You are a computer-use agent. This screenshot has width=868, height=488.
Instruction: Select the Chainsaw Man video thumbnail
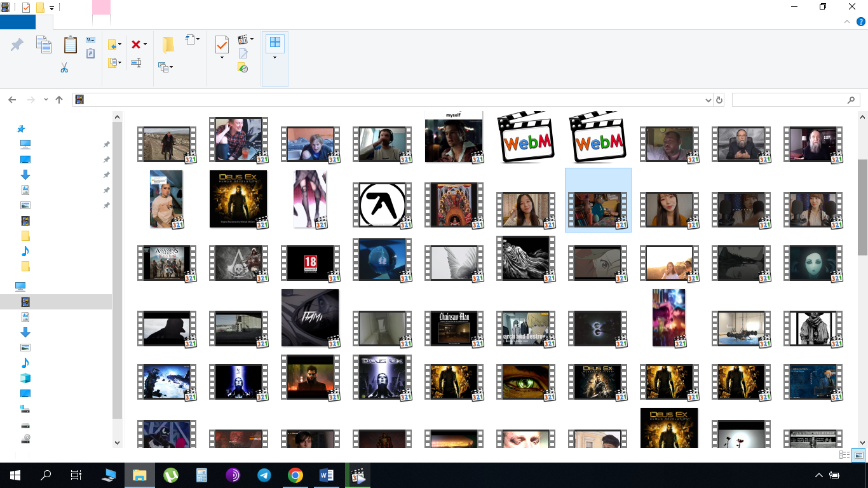point(454,328)
